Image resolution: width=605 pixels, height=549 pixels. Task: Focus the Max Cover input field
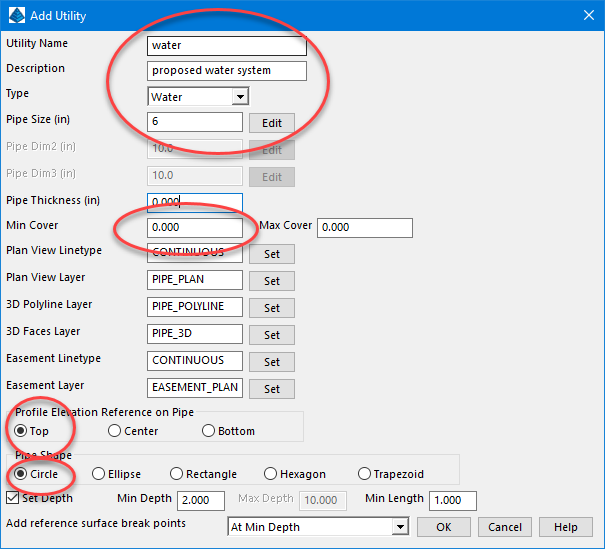tap(364, 227)
